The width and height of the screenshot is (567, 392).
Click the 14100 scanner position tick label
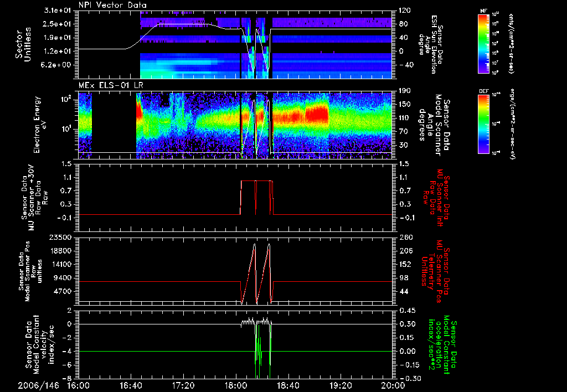point(60,264)
